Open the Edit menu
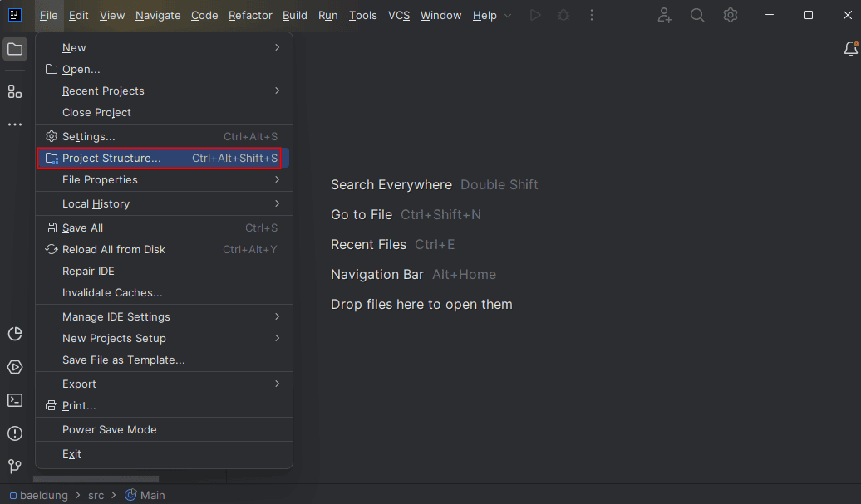The image size is (861, 504). point(78,15)
